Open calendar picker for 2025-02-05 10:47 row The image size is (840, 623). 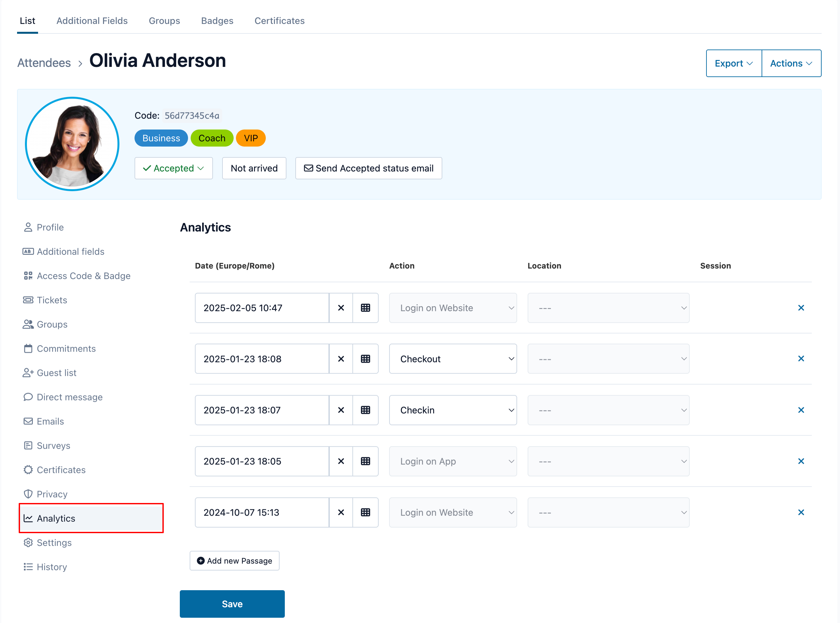[x=365, y=308]
